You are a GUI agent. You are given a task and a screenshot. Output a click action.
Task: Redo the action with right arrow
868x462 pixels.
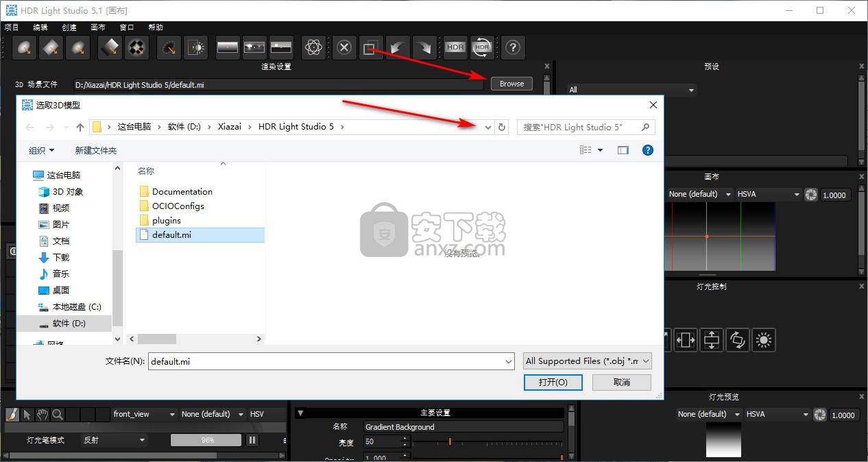(423, 48)
